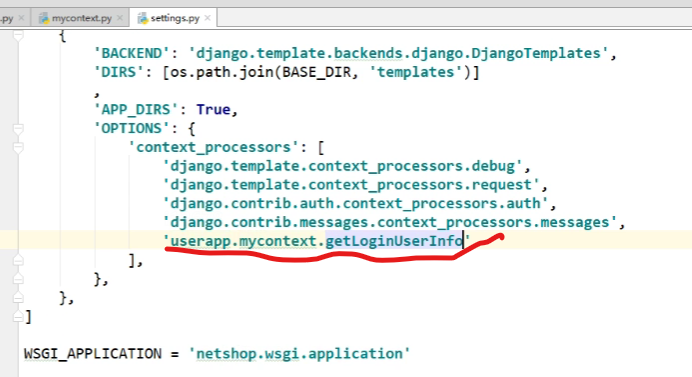Click fold end marker beside '],' line

tap(18, 260)
